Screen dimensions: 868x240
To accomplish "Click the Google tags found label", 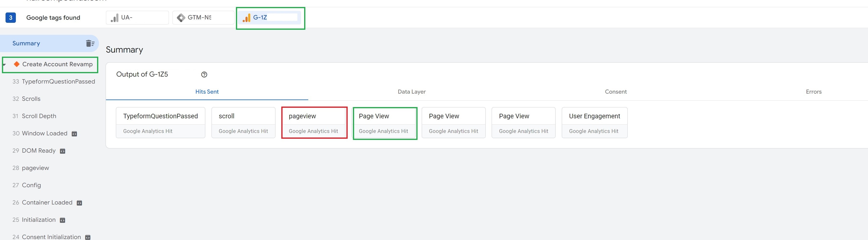I will pos(53,18).
